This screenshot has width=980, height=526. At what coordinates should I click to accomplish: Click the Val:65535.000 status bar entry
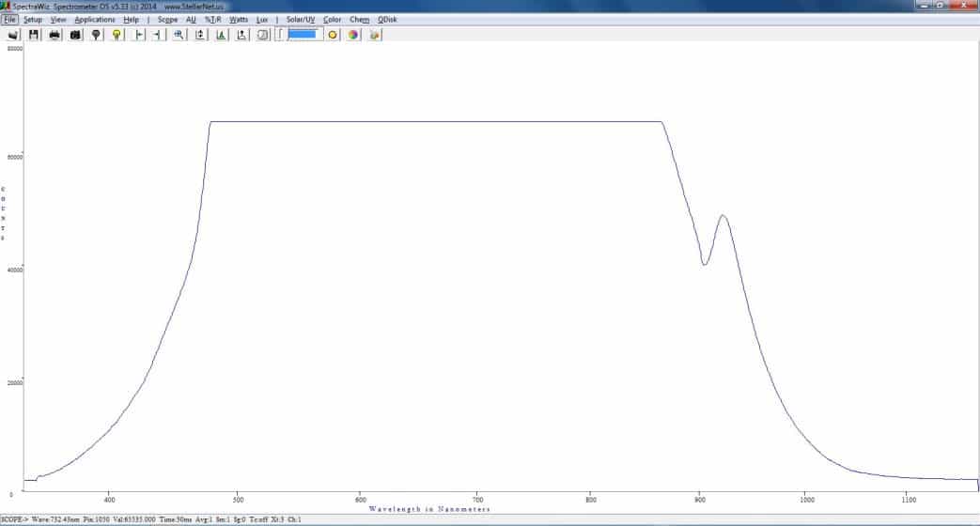[x=133, y=519]
